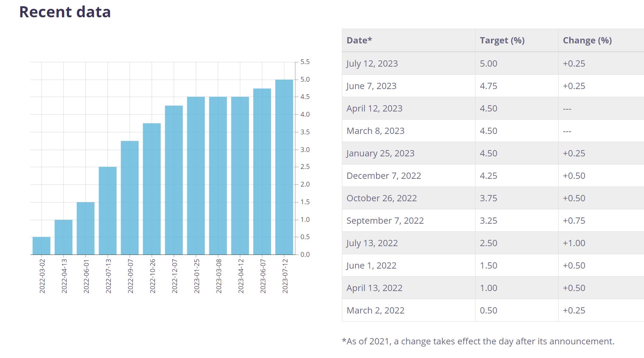Select the 'July 12, 2023' date cell
The height and width of the screenshot is (358, 644).
click(x=408, y=63)
